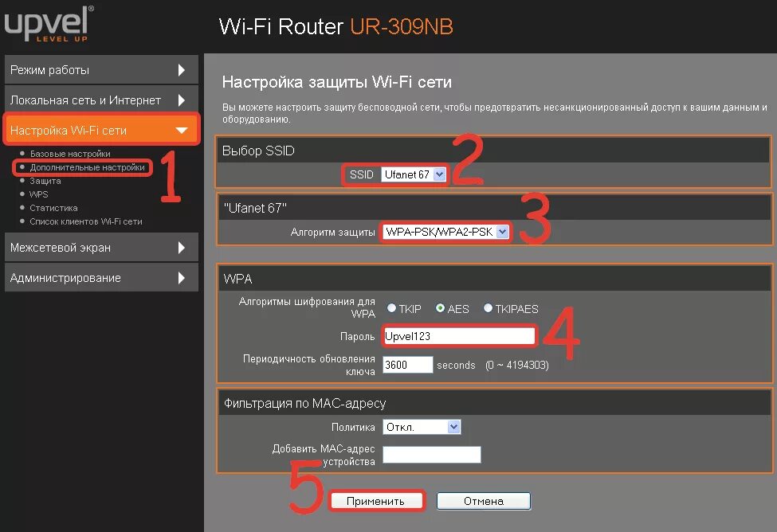Open the WPS submenu item
This screenshot has height=532, width=777.
tap(39, 194)
